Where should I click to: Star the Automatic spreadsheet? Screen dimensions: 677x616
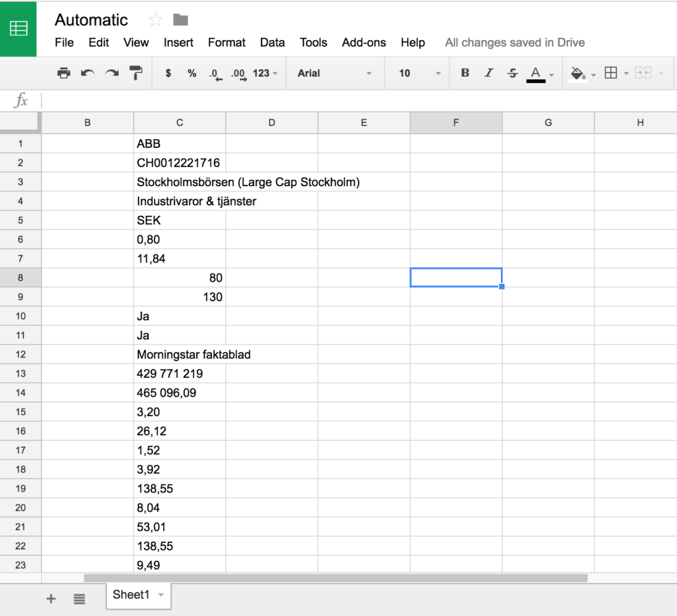pyautogui.click(x=154, y=20)
